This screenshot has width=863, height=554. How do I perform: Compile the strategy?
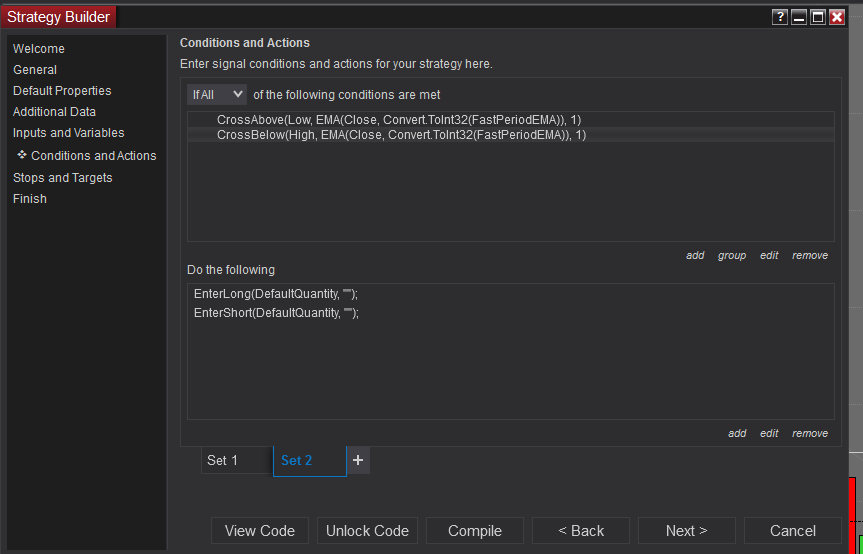coord(475,531)
